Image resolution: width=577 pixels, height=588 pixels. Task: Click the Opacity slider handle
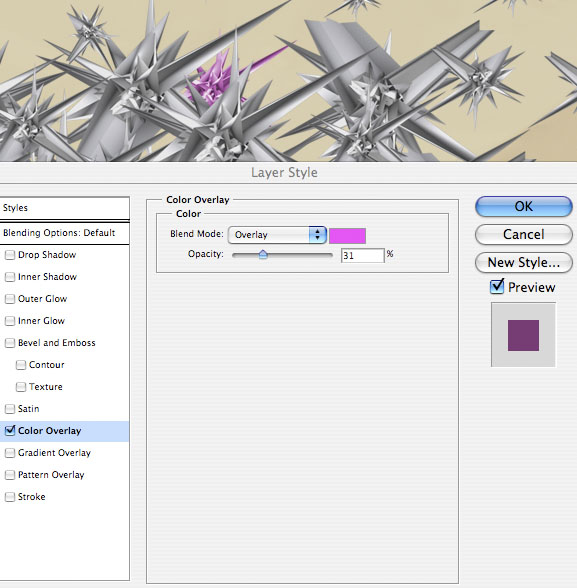click(x=263, y=255)
